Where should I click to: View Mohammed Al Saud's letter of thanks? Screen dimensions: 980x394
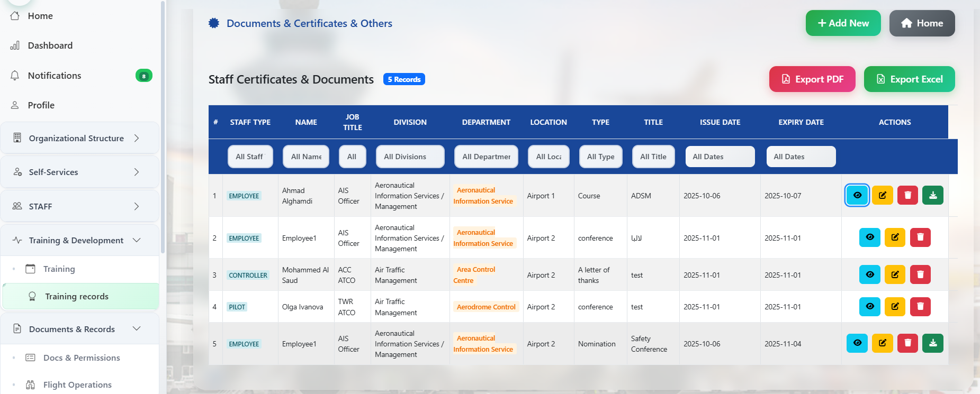point(869,274)
